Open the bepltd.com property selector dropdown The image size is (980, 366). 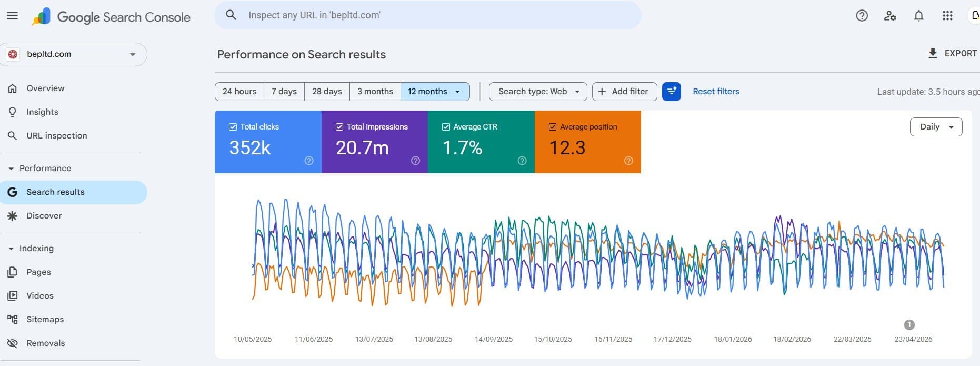[74, 54]
